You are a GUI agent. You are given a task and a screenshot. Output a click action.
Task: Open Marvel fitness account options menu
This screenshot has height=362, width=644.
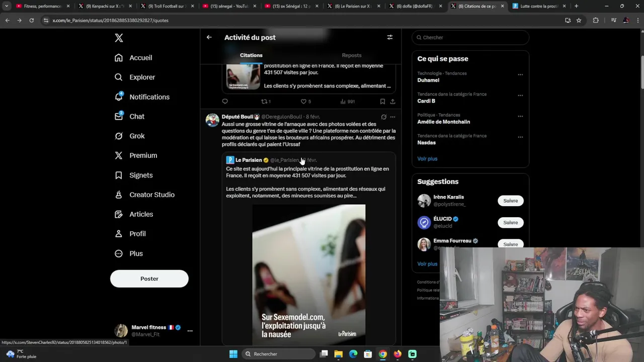pyautogui.click(x=190, y=331)
